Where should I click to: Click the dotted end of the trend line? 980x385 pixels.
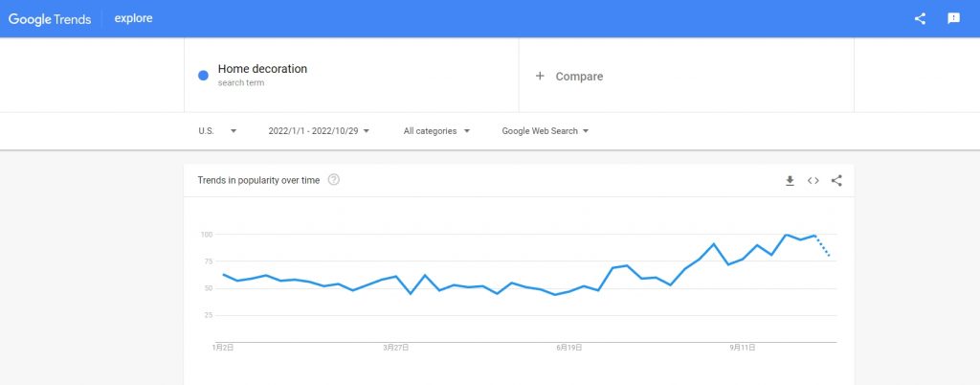(823, 246)
